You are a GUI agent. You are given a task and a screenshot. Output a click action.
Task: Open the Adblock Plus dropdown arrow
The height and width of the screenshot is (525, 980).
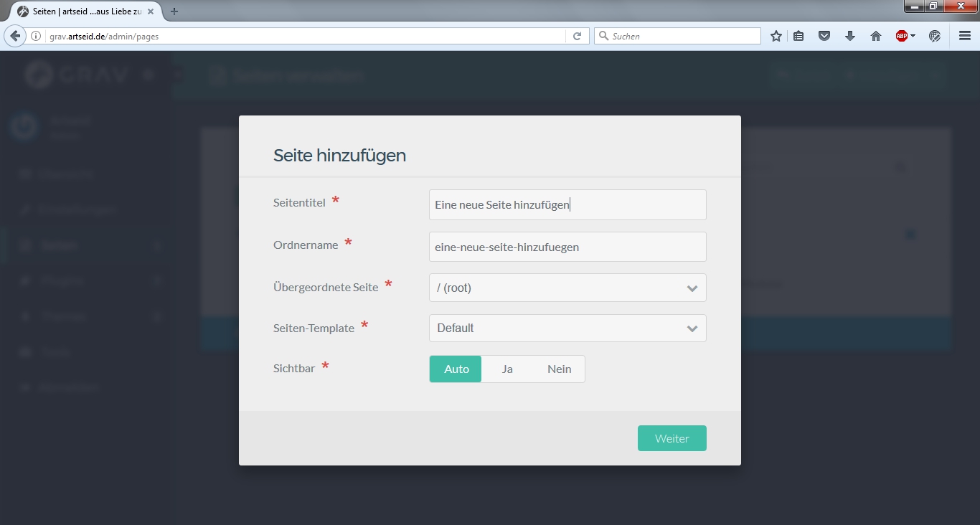tap(913, 36)
